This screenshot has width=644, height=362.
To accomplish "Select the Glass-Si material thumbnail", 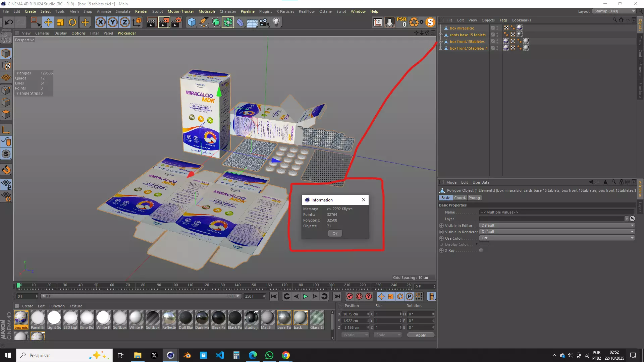I will point(317,320).
